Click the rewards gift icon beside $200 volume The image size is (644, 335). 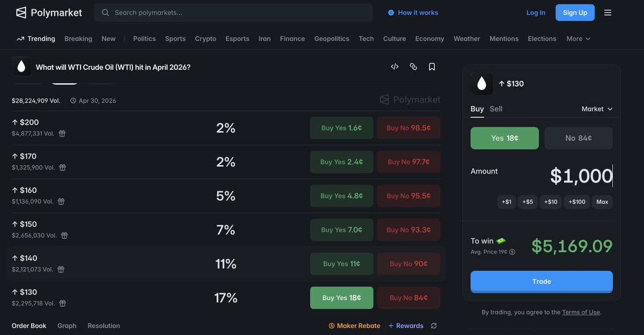tap(62, 134)
